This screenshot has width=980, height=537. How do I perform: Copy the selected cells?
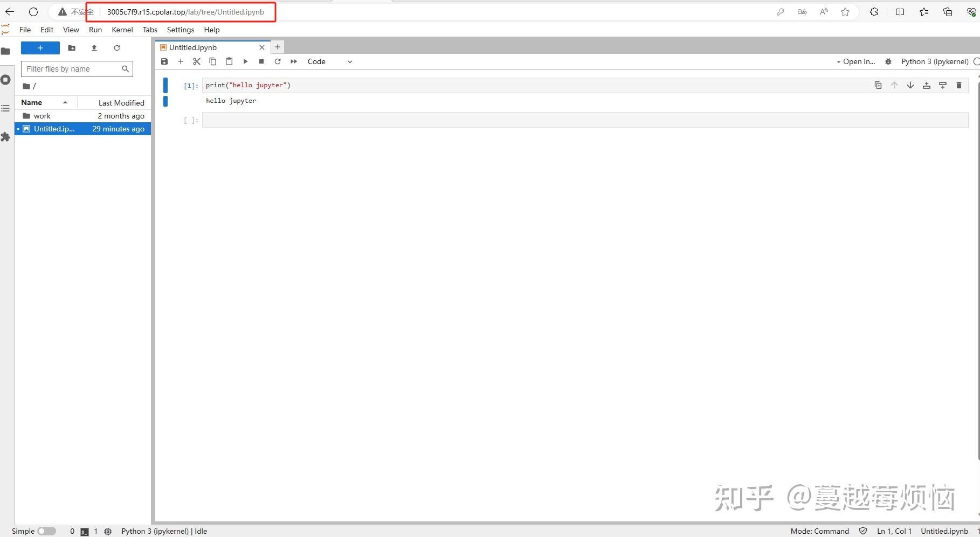[212, 61]
